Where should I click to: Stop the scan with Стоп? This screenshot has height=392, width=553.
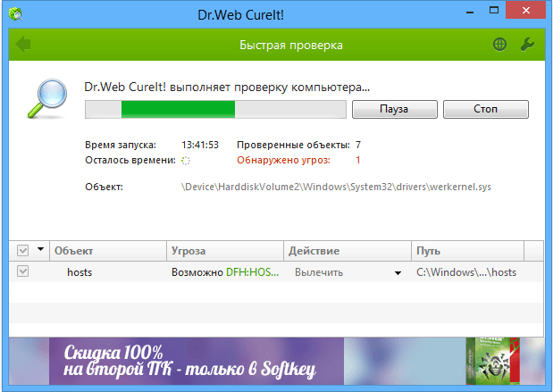[x=486, y=109]
